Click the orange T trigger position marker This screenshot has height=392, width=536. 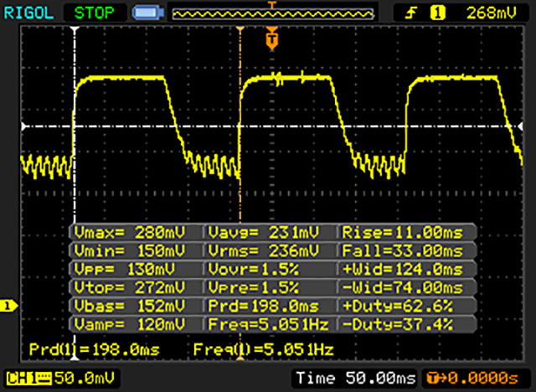click(x=272, y=39)
